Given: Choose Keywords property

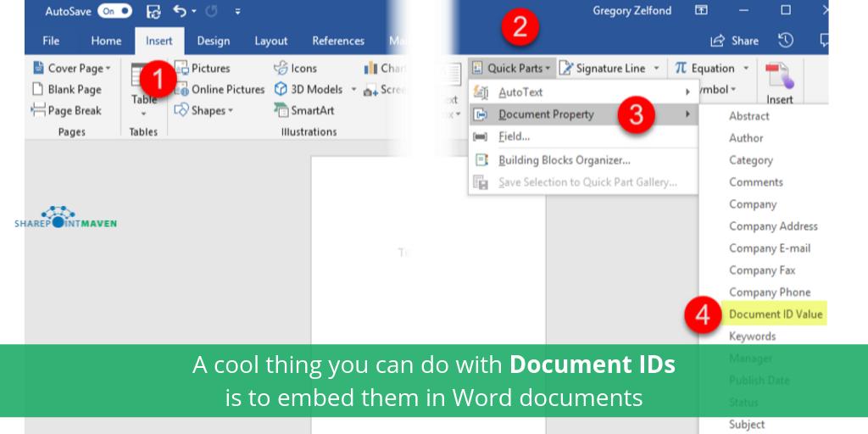Looking at the screenshot, I should pyautogui.click(x=752, y=336).
